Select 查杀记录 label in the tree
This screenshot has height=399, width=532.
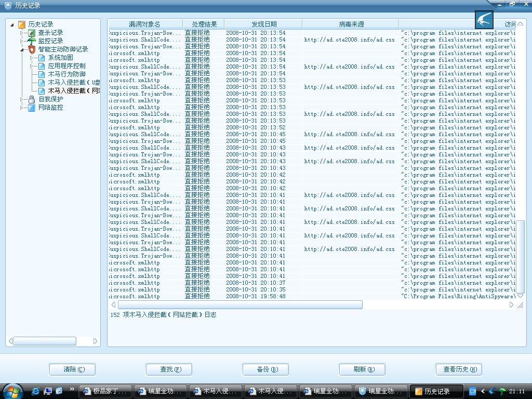[x=50, y=33]
